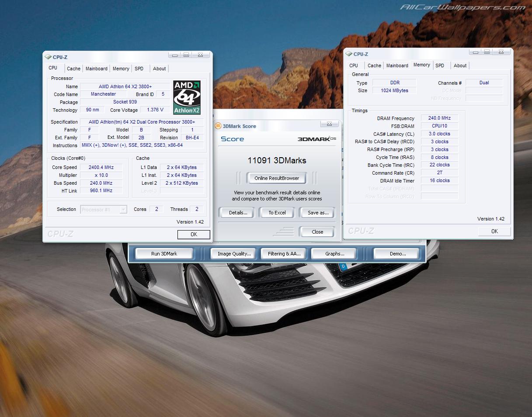Click OK in the left CPU-Z window
The height and width of the screenshot is (417, 532).
click(194, 234)
